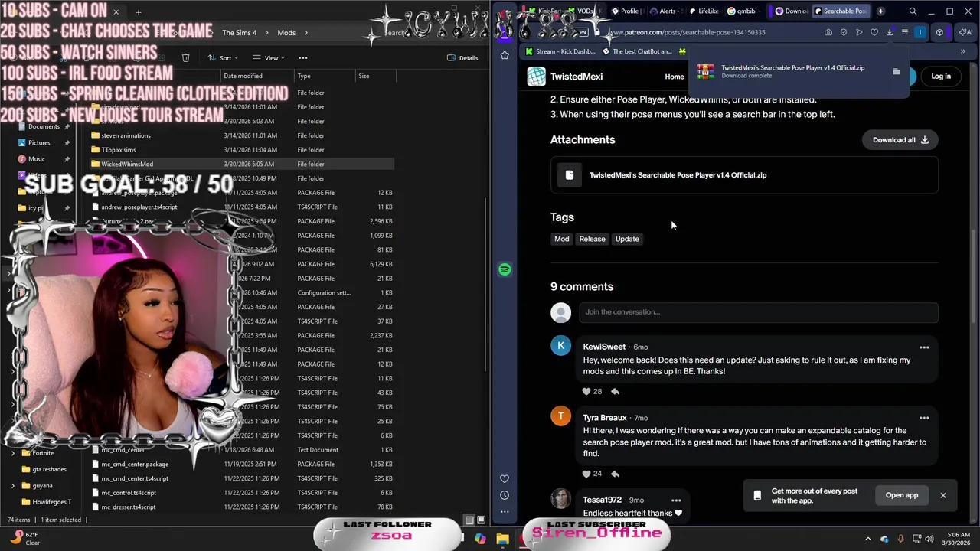Click The Sims 4 breadcrumb in the address bar
The width and height of the screenshot is (980, 551).
point(240,33)
